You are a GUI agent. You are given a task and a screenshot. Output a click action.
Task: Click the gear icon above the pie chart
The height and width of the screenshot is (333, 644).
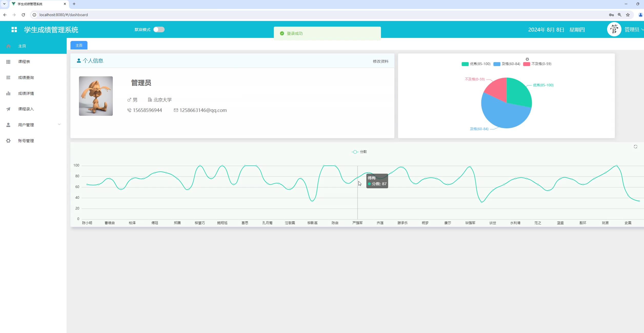(527, 59)
